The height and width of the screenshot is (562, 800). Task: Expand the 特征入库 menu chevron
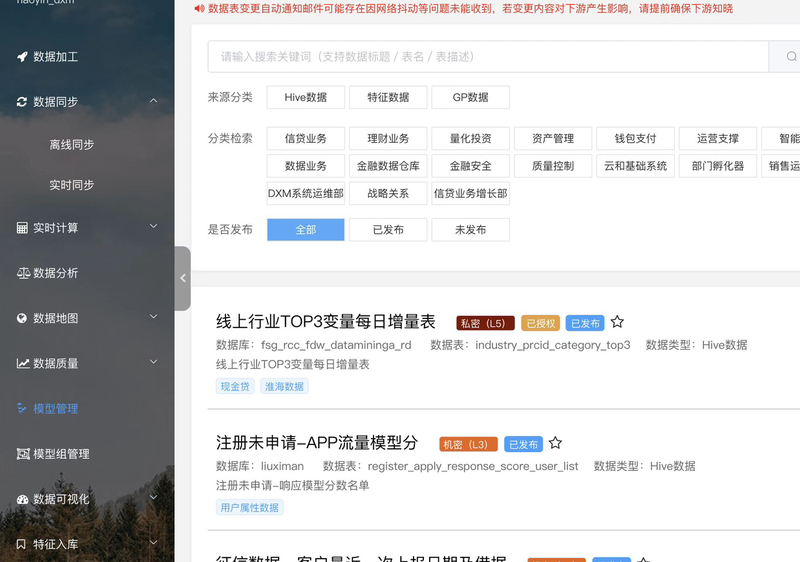click(x=154, y=542)
